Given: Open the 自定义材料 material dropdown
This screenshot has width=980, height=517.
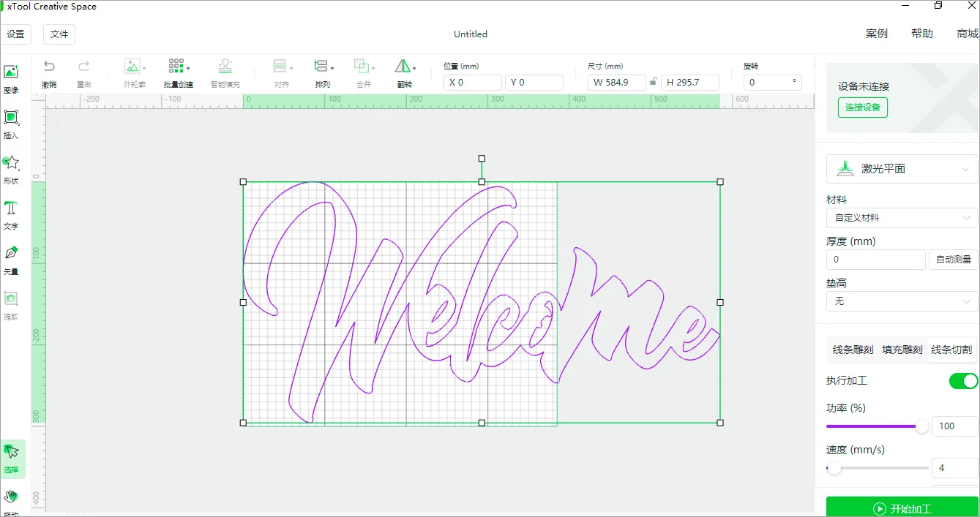Looking at the screenshot, I should (x=902, y=218).
